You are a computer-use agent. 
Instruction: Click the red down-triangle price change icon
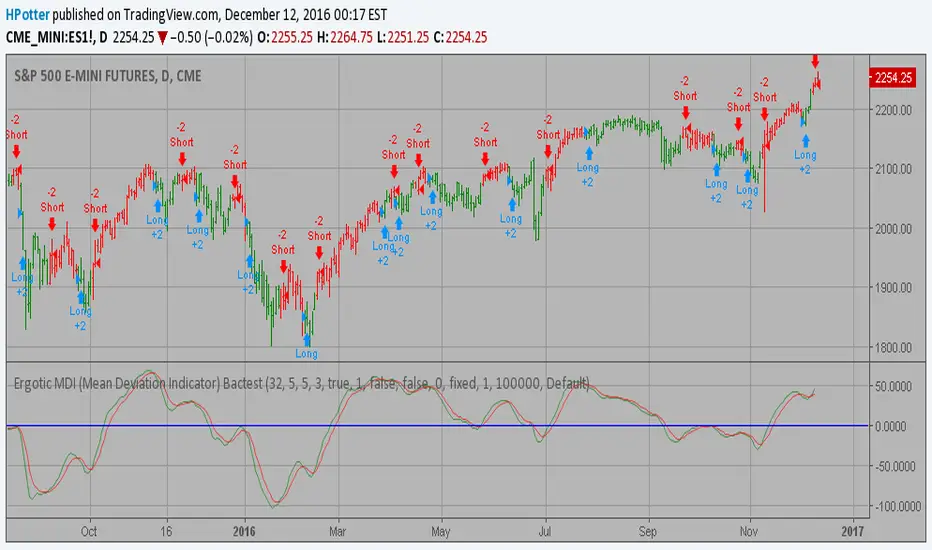pyautogui.click(x=162, y=38)
